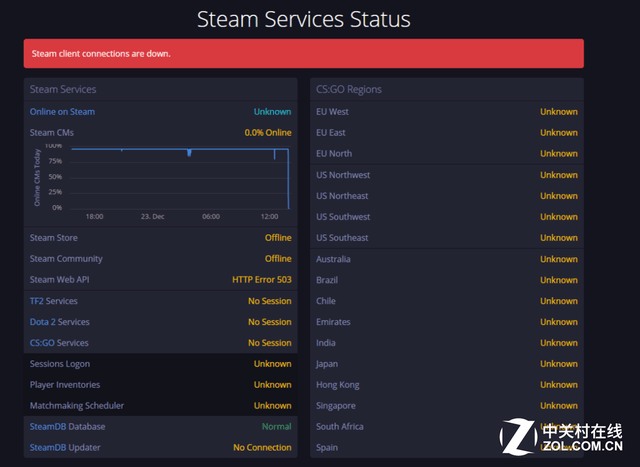This screenshot has height=467, width=640.
Task: Click the No Connection status value
Action: tap(262, 447)
